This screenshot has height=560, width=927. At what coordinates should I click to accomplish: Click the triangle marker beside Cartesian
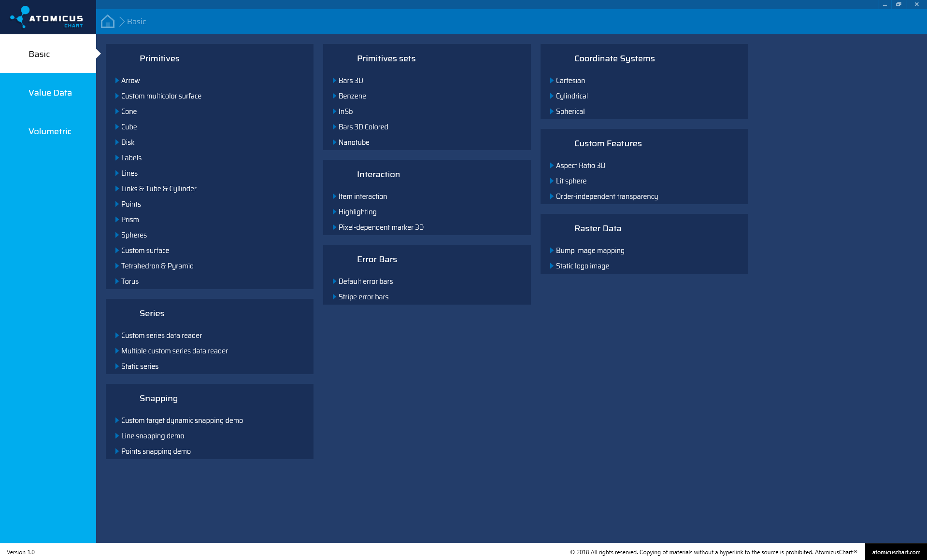coord(552,81)
